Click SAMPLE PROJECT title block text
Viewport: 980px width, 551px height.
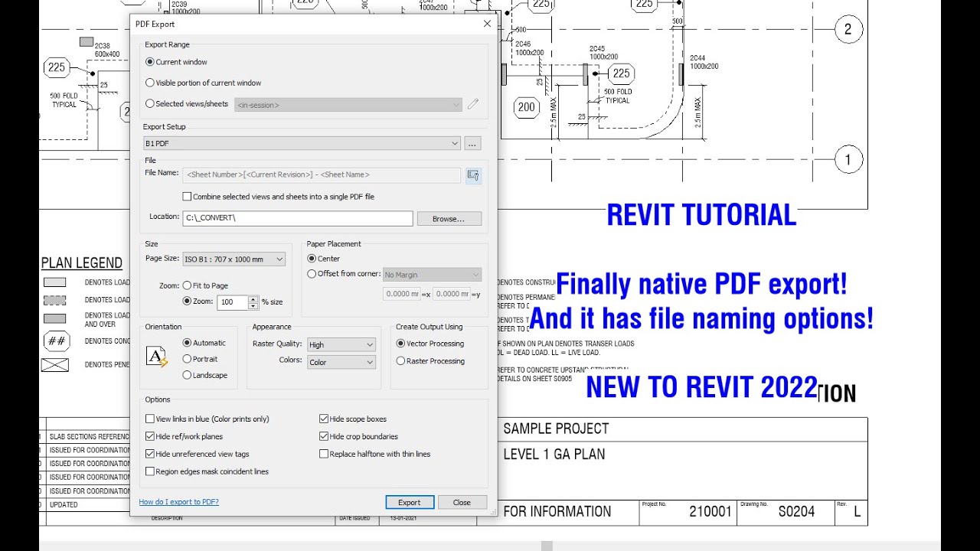coord(556,429)
